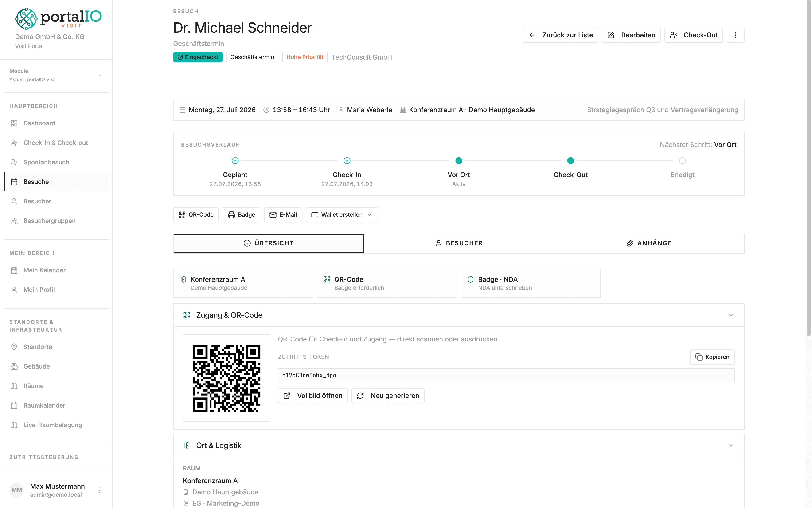Viewport: 812px width, 508px height.
Task: Click Zurück zur Liste button
Action: point(560,35)
